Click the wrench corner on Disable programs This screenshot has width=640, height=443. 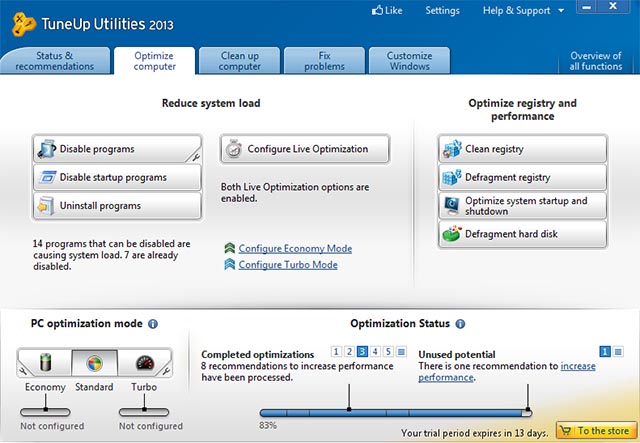(196, 157)
